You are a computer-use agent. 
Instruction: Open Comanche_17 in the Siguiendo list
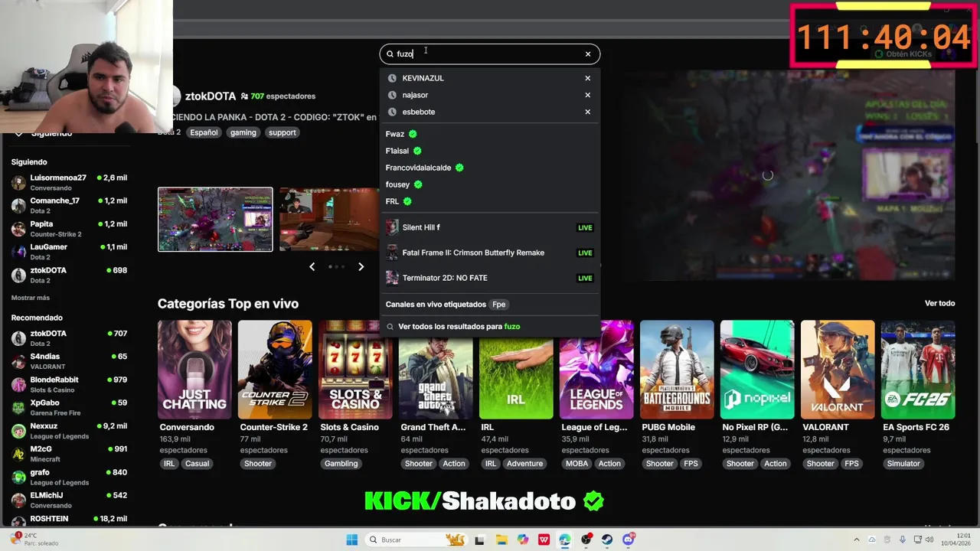click(x=70, y=205)
